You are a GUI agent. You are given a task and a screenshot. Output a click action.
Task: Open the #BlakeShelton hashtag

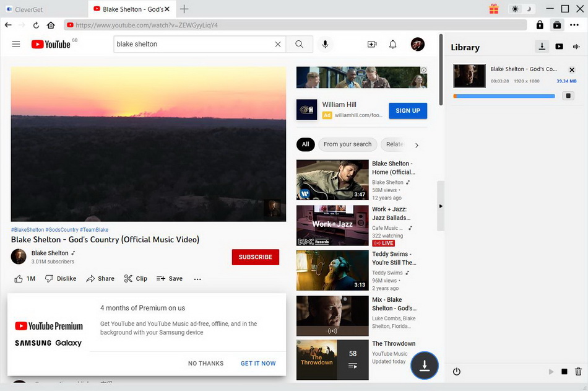(x=27, y=229)
